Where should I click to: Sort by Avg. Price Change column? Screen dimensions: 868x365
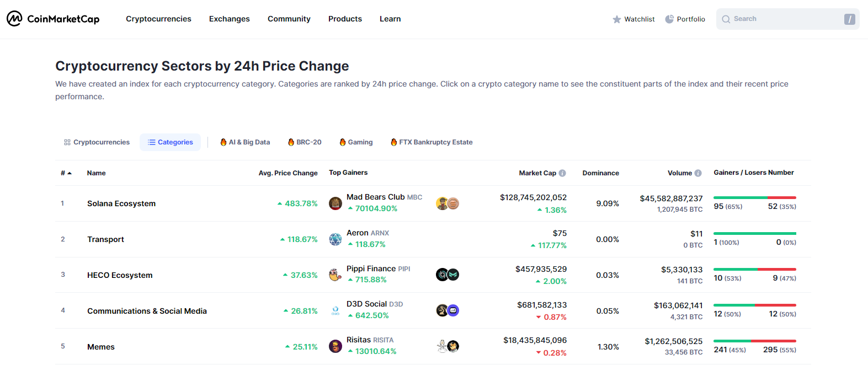288,173
